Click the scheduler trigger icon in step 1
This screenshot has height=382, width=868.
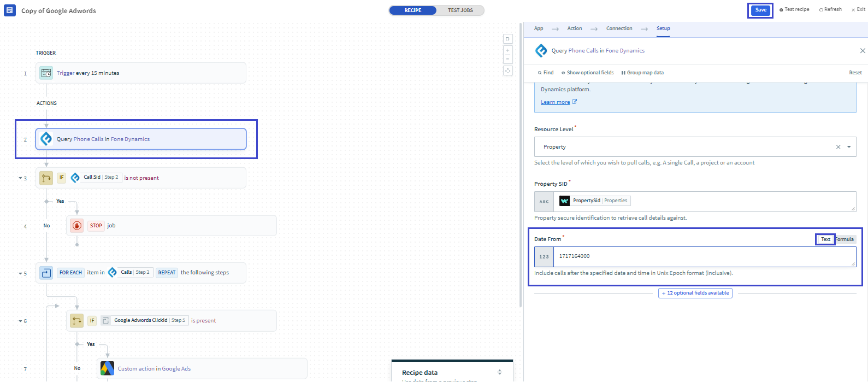click(46, 73)
